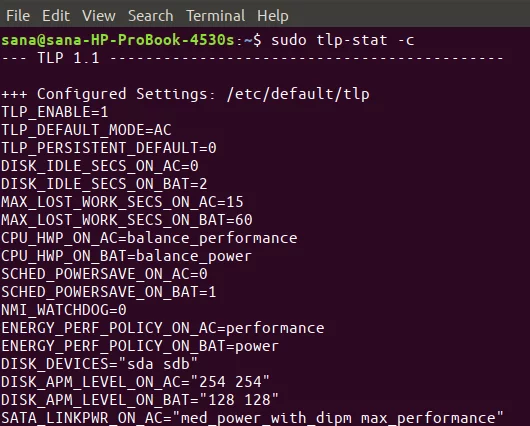Image resolution: width=530 pixels, height=426 pixels.
Task: Click the ENERGY_PERF_POLICY_ON_AC=performance line
Action: [163, 328]
